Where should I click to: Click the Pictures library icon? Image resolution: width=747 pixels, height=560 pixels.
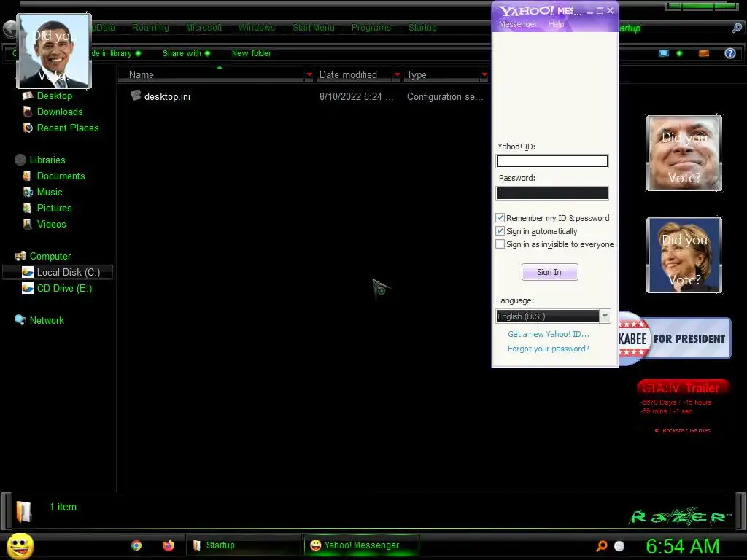pyautogui.click(x=28, y=208)
